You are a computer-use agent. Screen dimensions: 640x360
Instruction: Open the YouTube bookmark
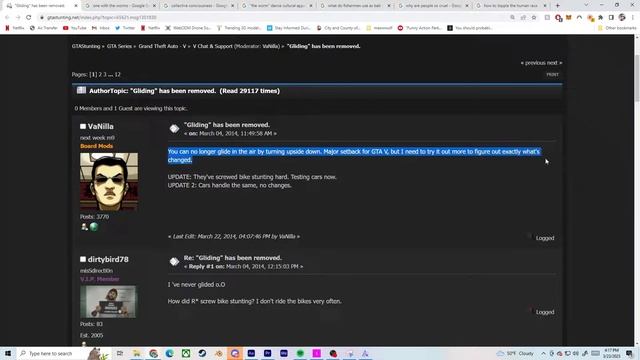point(75,28)
